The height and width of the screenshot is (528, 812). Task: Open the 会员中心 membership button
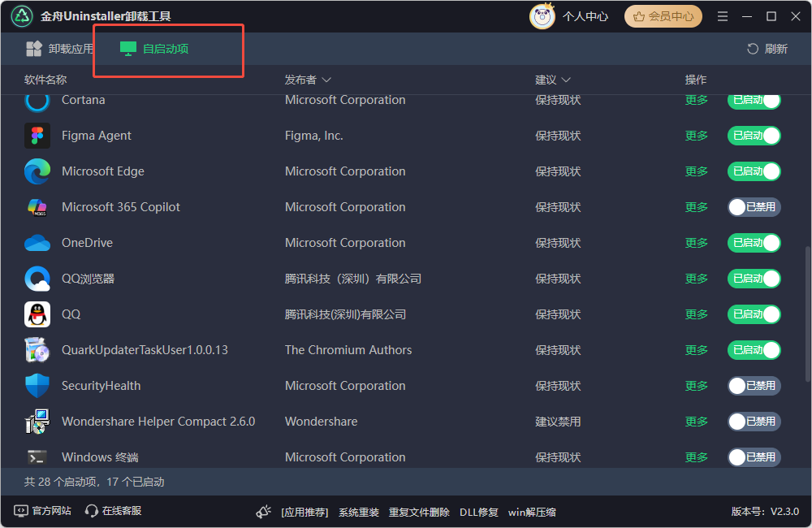(x=663, y=16)
